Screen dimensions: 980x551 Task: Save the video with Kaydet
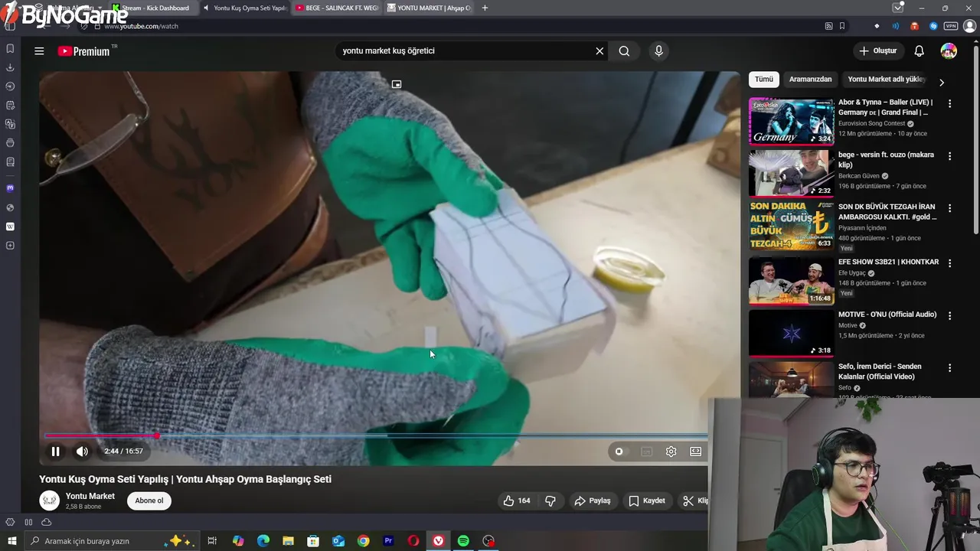(x=647, y=500)
